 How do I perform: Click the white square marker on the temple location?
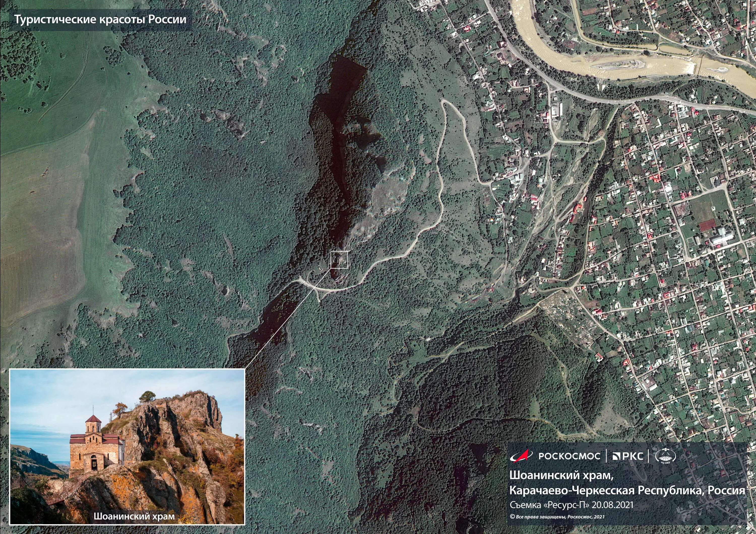[x=339, y=260]
